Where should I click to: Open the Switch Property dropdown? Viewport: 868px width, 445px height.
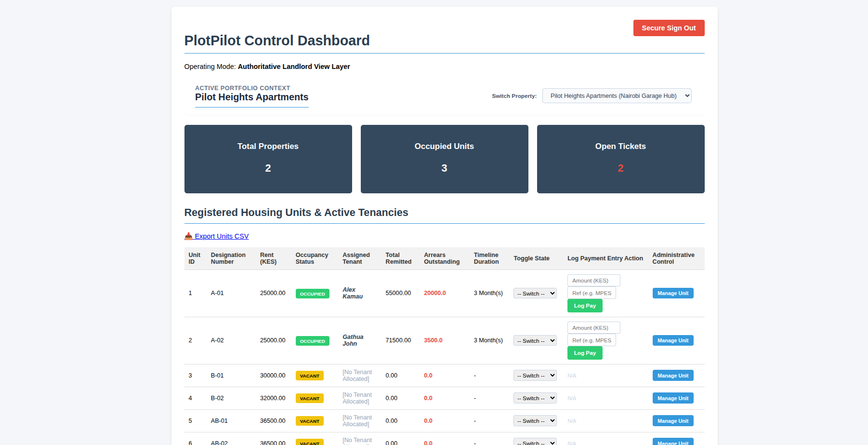tap(617, 96)
